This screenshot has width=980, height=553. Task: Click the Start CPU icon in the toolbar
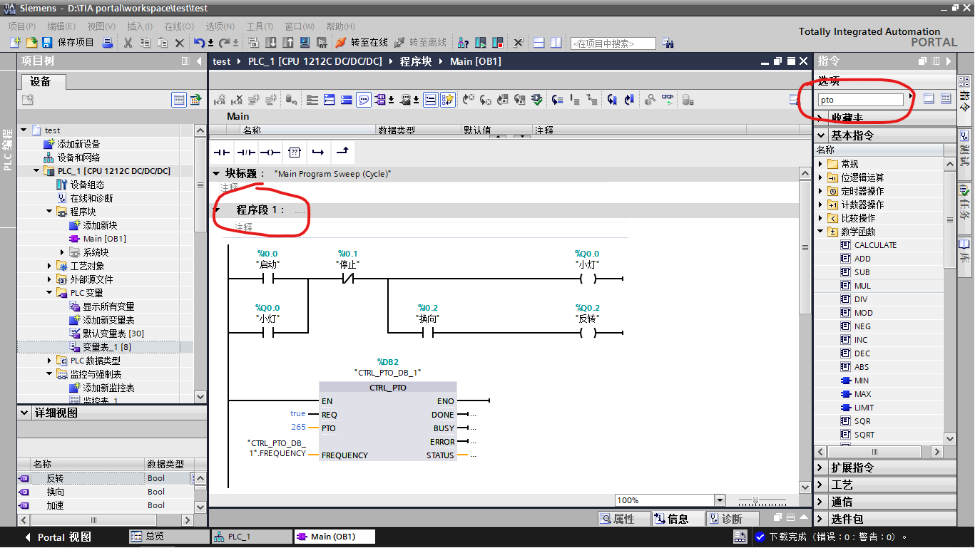tap(481, 43)
